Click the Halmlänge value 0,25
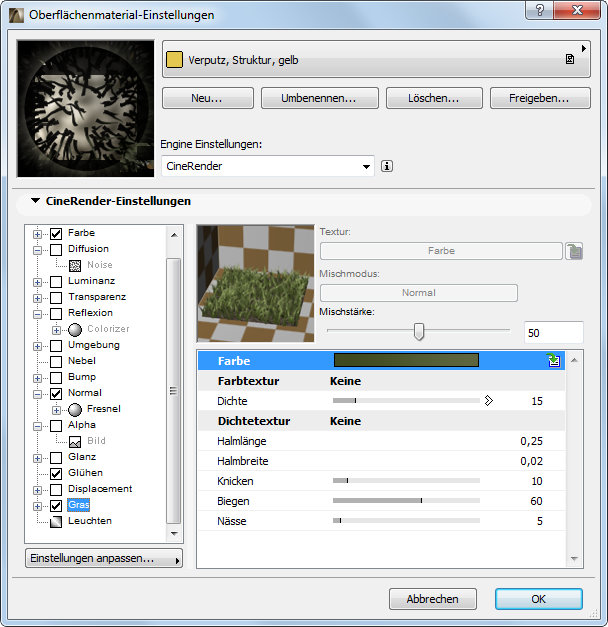 [x=531, y=441]
